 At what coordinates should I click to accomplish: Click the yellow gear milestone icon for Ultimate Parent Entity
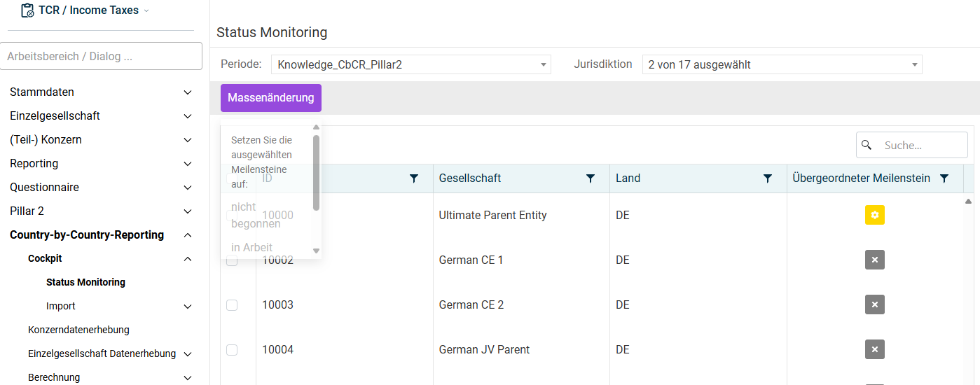coord(874,215)
